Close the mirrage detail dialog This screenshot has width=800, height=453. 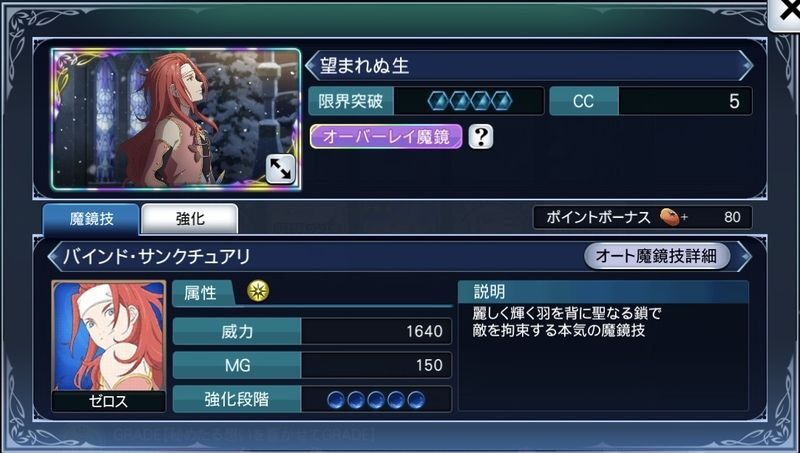tap(786, 14)
